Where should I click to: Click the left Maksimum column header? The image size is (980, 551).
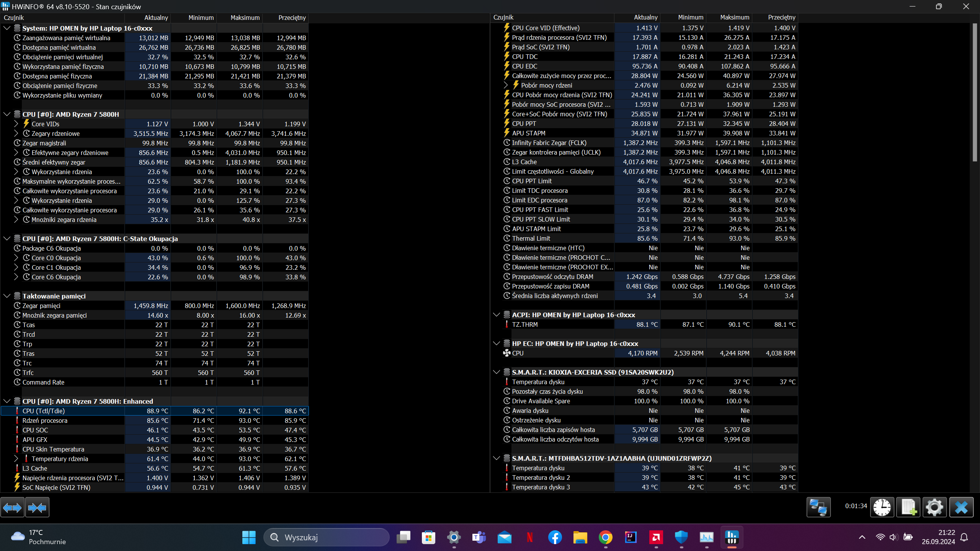point(240,18)
